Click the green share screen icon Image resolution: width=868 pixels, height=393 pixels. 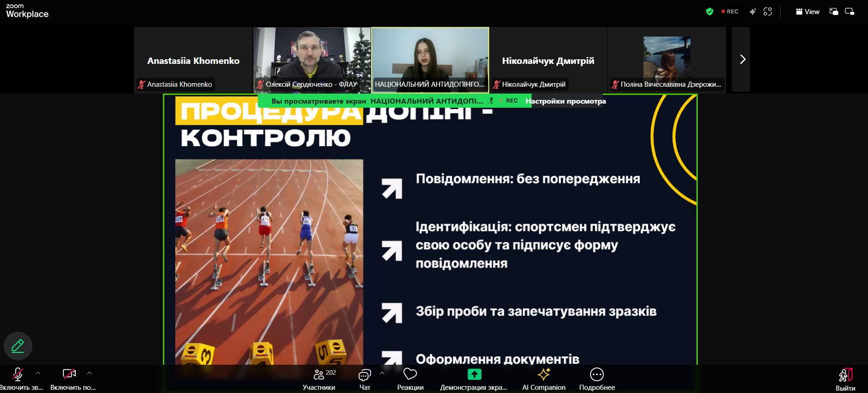coord(474,374)
